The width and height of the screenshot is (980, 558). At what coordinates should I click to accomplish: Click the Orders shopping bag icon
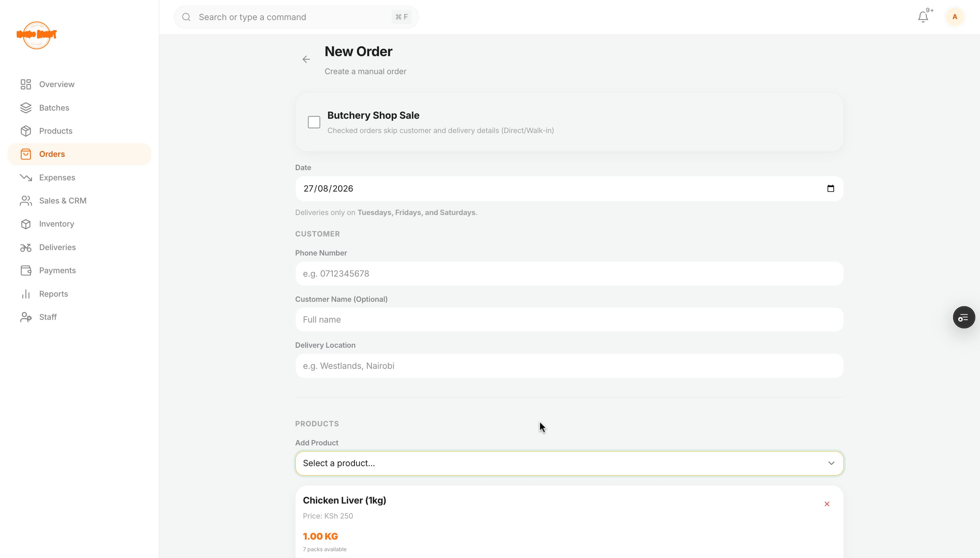coord(26,154)
